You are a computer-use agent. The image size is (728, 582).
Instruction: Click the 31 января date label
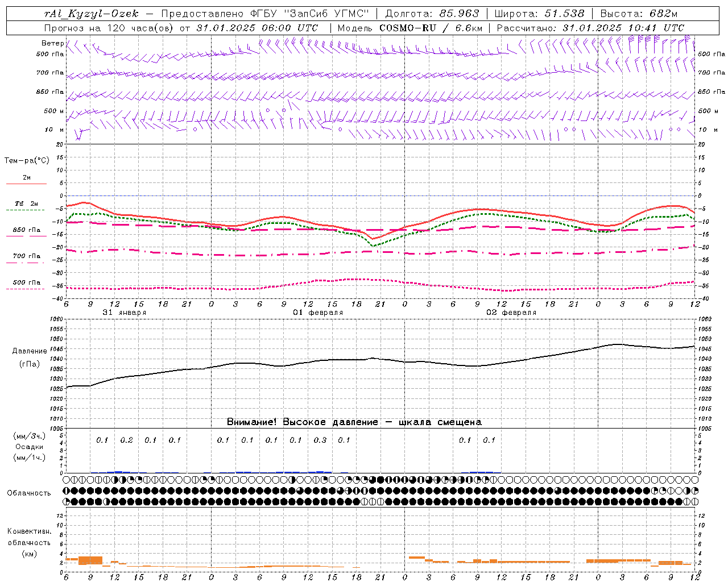pyautogui.click(x=124, y=313)
